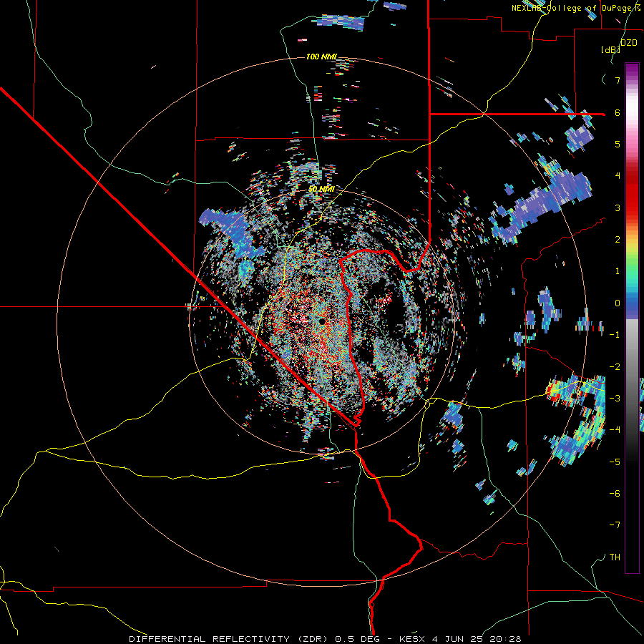Click the "KESX" station identifier in the caption
Screen dimensions: 644x644
click(413, 639)
